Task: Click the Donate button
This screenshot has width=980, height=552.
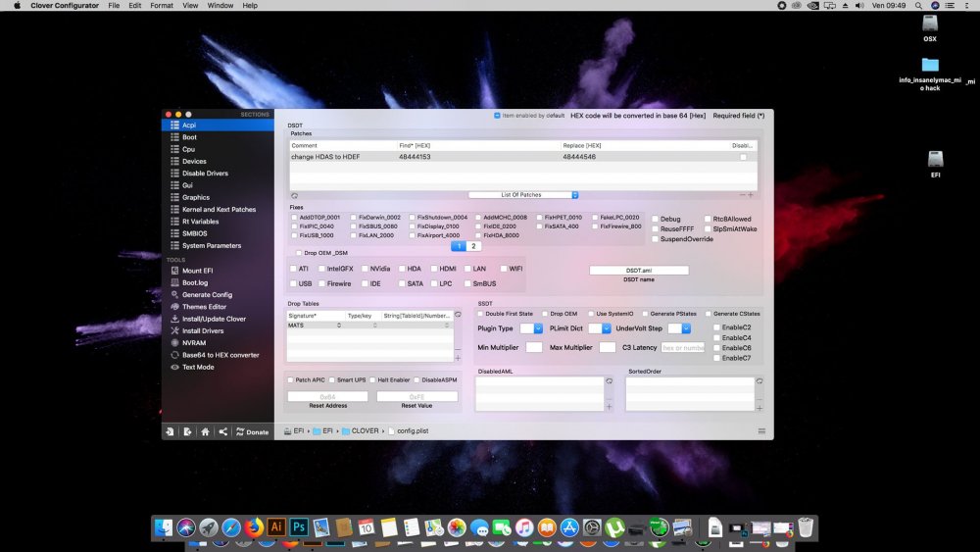Action: tap(253, 432)
